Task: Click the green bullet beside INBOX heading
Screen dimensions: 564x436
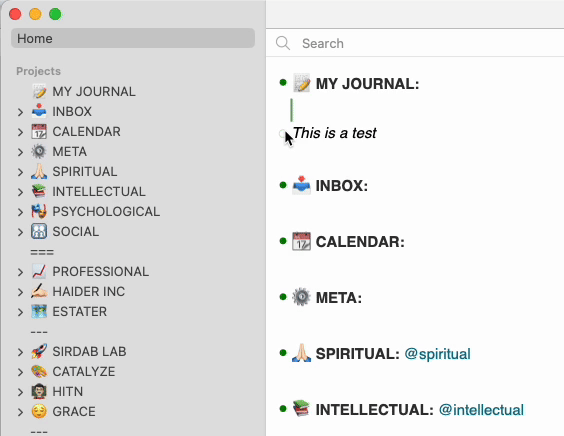Action: 283,185
